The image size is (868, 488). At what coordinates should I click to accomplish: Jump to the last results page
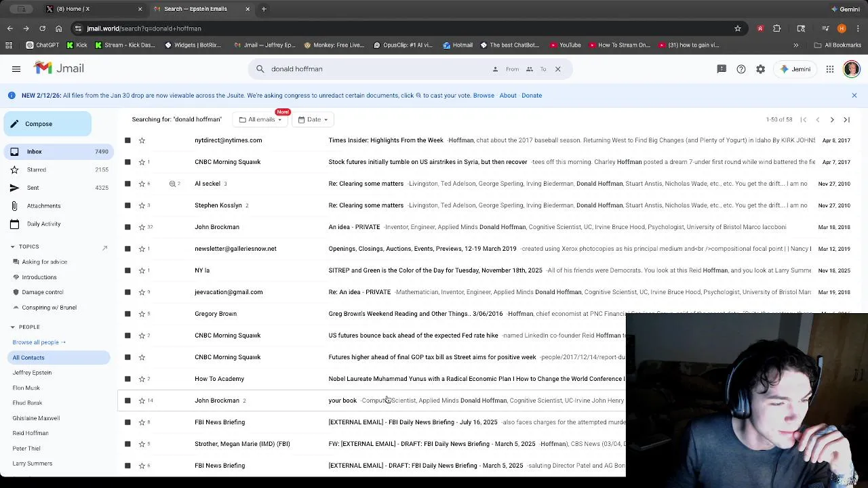coord(846,120)
